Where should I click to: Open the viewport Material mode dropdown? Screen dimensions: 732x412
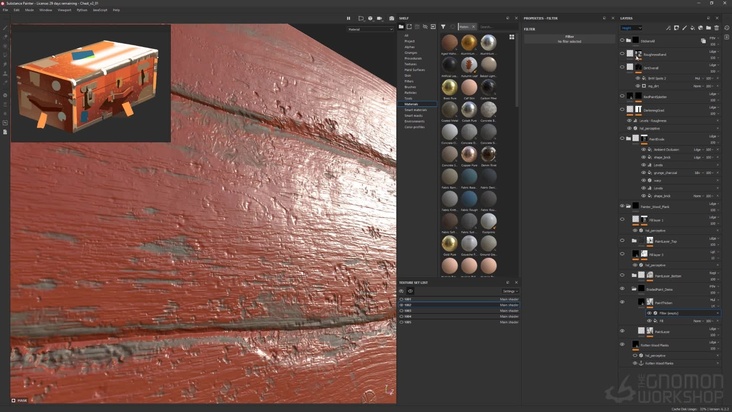pos(370,29)
